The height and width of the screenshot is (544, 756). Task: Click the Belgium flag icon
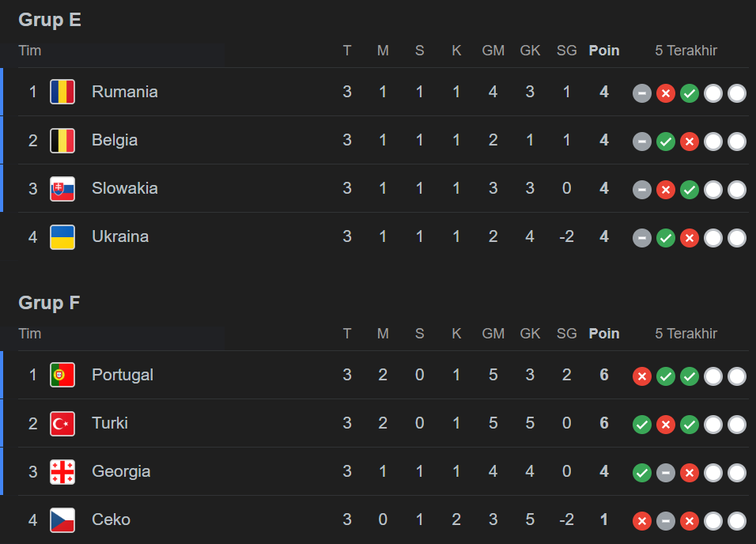tap(62, 140)
